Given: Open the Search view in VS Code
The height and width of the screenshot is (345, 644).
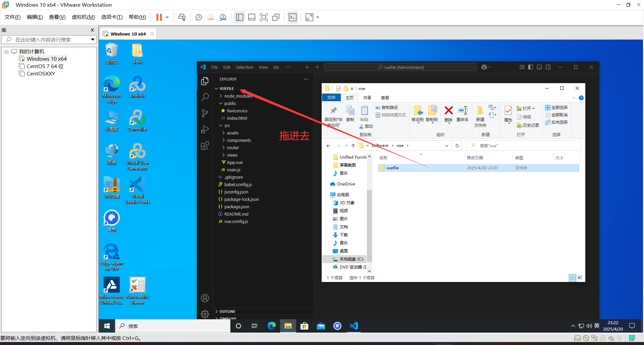Looking at the screenshot, I should click(205, 97).
